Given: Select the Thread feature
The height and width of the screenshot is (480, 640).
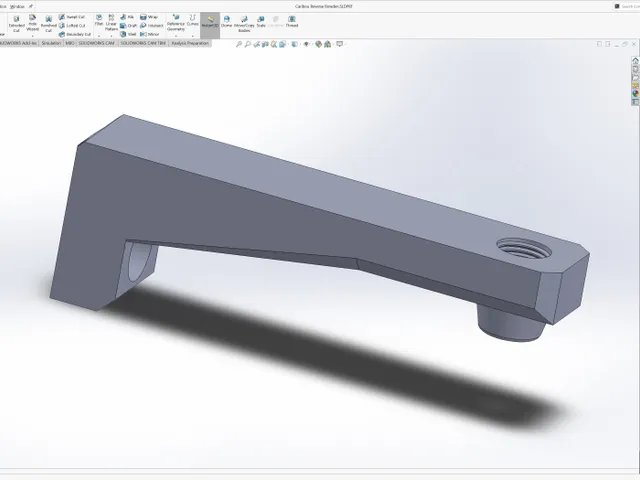Looking at the screenshot, I should click(x=291, y=22).
